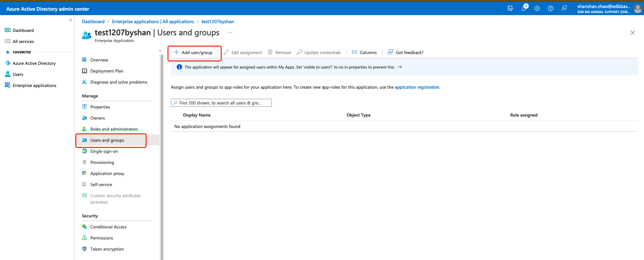Follow the info banner arrow
The height and width of the screenshot is (260, 644).
coord(400,67)
